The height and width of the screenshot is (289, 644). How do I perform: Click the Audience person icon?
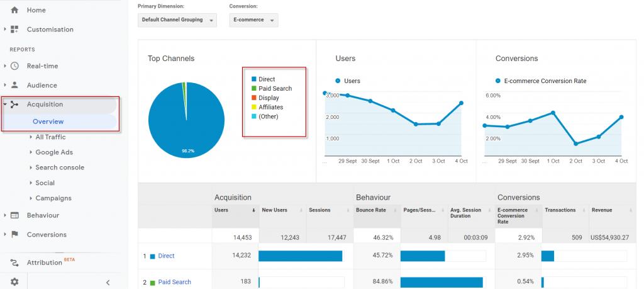pos(14,86)
